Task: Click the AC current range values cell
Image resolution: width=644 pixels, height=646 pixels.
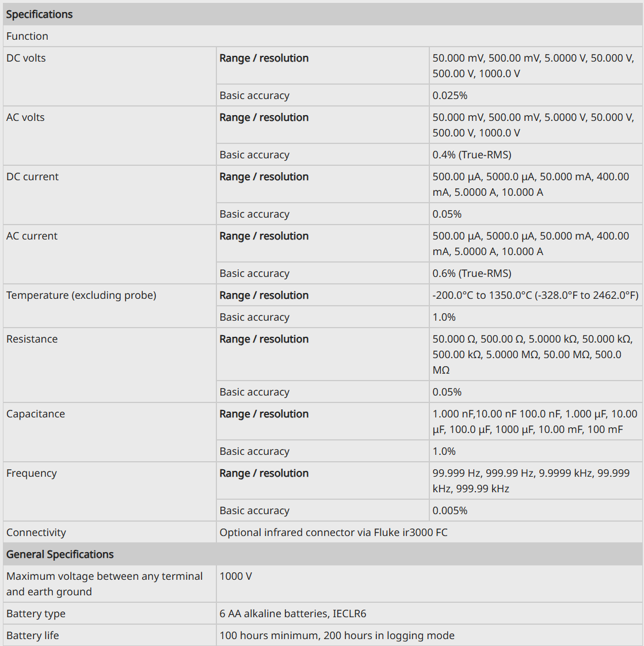Action: click(536, 244)
